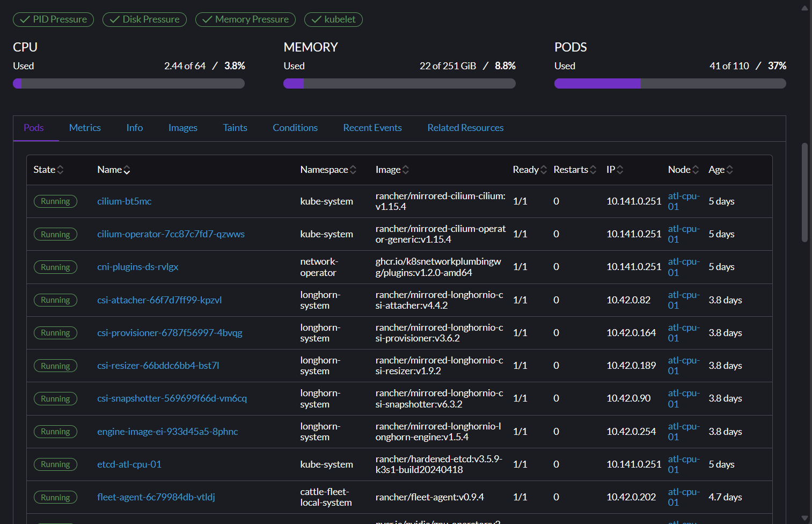The width and height of the screenshot is (812, 524).
Task: Open the cilium-bt5mc pod details
Action: coord(124,201)
